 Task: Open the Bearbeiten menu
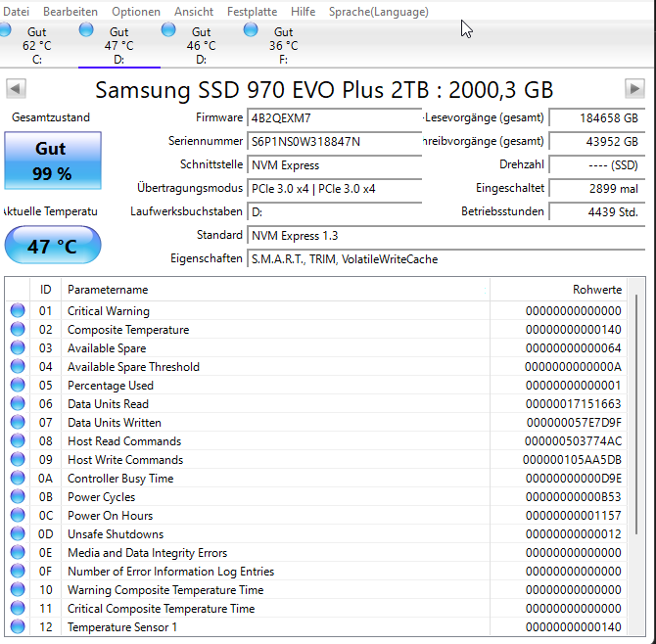tap(70, 12)
